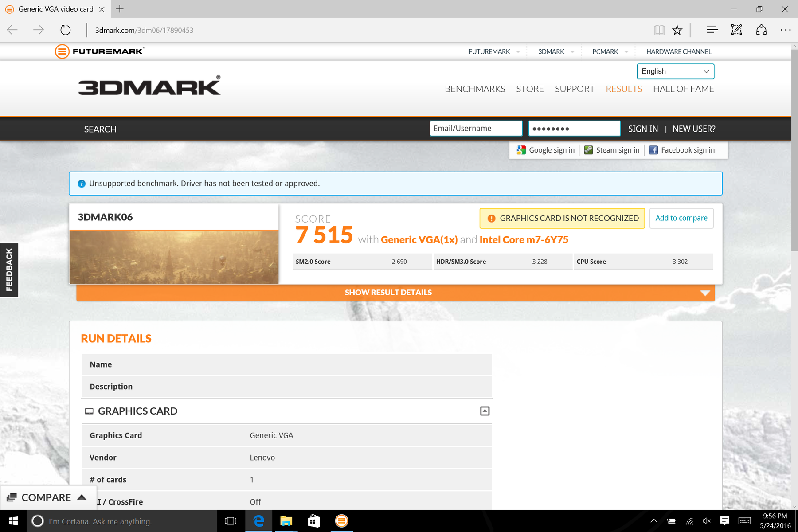Open Reading view book icon

659,30
